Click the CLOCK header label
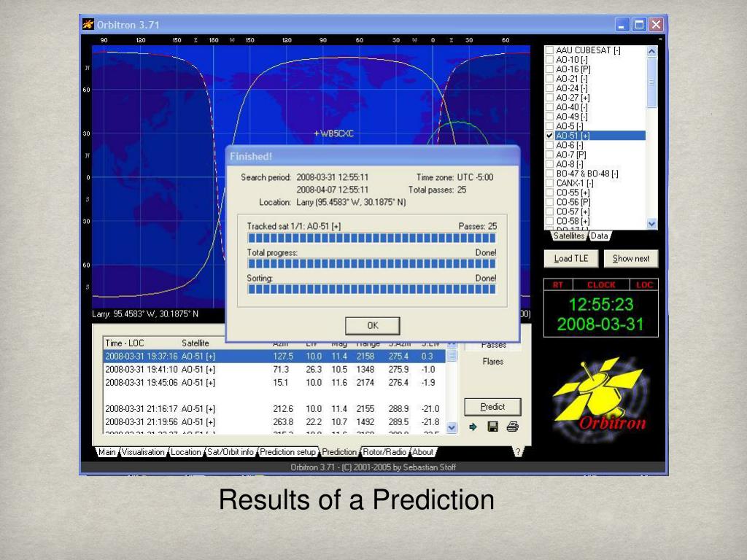 tap(601, 285)
